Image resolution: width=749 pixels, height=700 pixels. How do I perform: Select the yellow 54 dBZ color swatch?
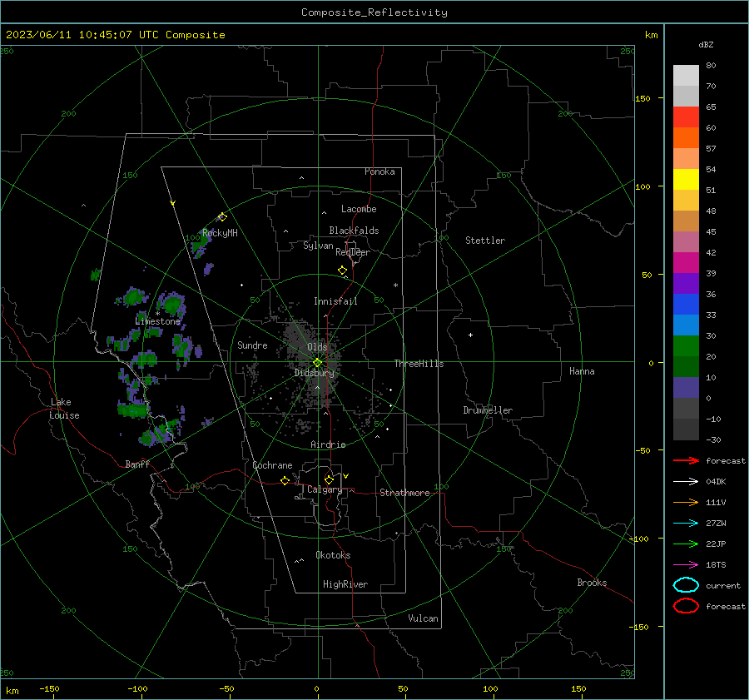686,179
